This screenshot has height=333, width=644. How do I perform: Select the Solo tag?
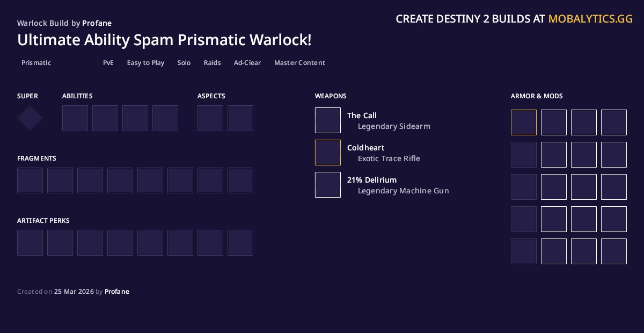(184, 63)
